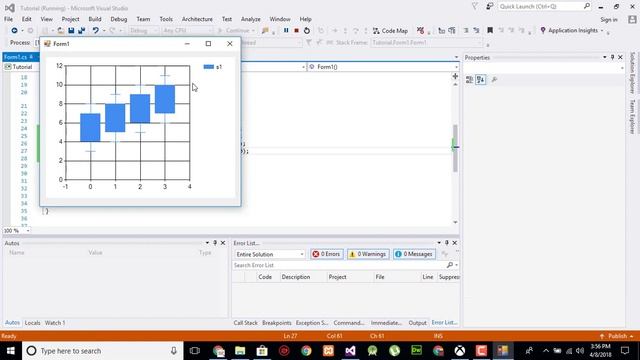Click the Navigate Backward icon
The width and height of the screenshot is (640, 360).
pyautogui.click(x=14, y=31)
